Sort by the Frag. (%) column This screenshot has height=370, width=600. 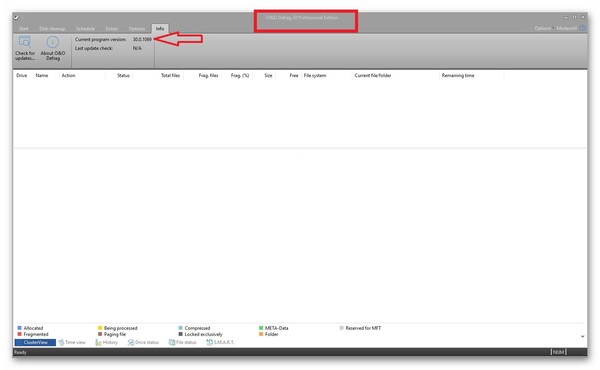(x=240, y=75)
